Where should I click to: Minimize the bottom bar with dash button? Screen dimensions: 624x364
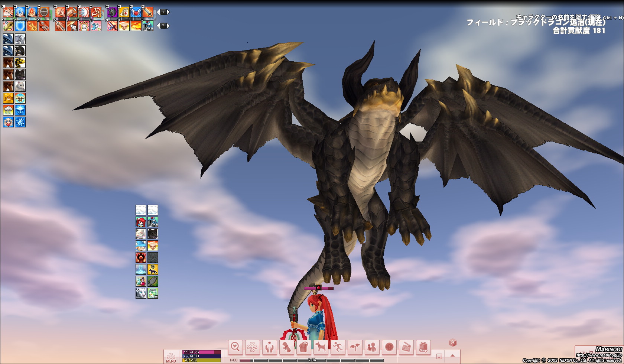pos(439,356)
